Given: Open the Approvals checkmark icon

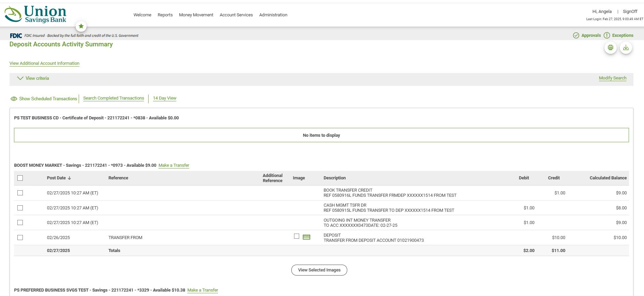Looking at the screenshot, I should pos(576,35).
